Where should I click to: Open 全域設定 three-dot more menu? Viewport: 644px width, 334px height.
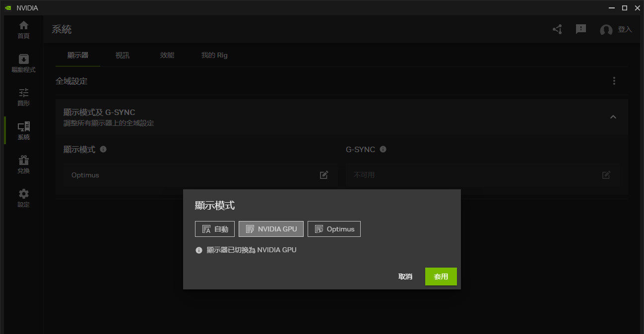(x=614, y=81)
